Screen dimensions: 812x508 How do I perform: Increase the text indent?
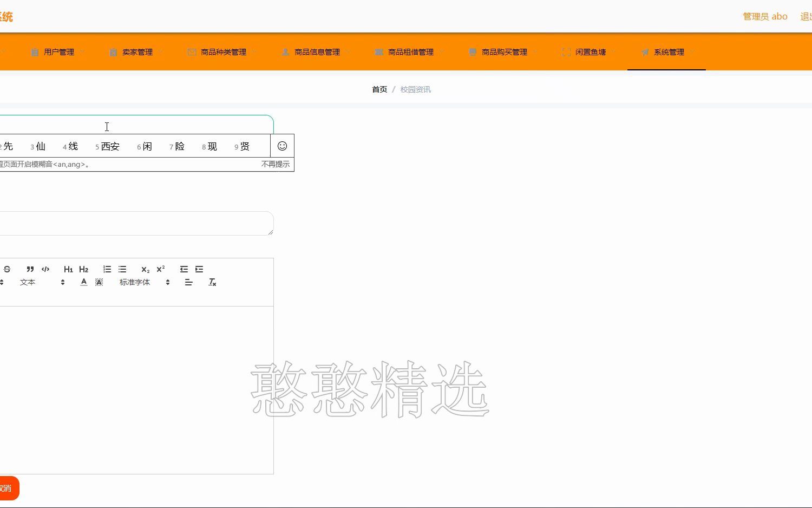pos(199,269)
